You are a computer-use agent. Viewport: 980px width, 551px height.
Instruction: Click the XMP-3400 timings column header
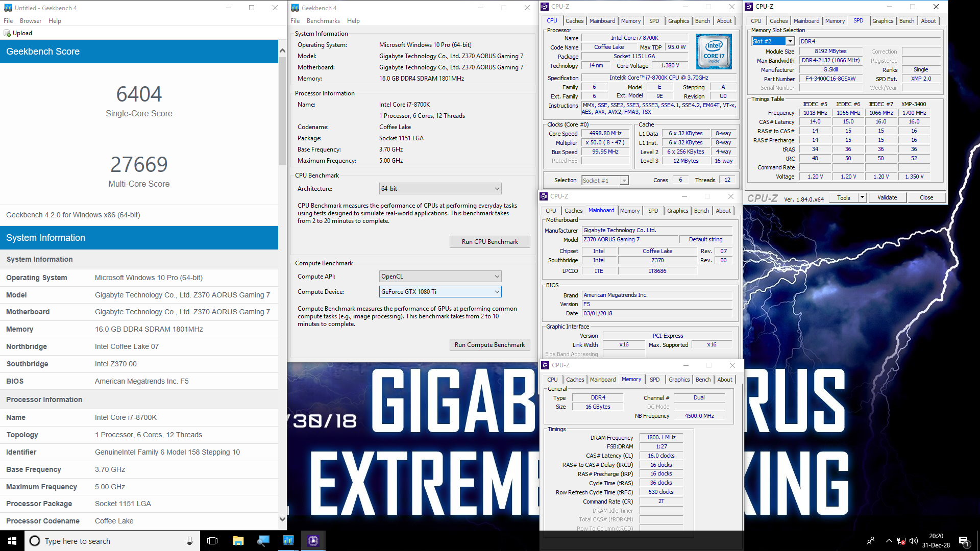click(914, 104)
